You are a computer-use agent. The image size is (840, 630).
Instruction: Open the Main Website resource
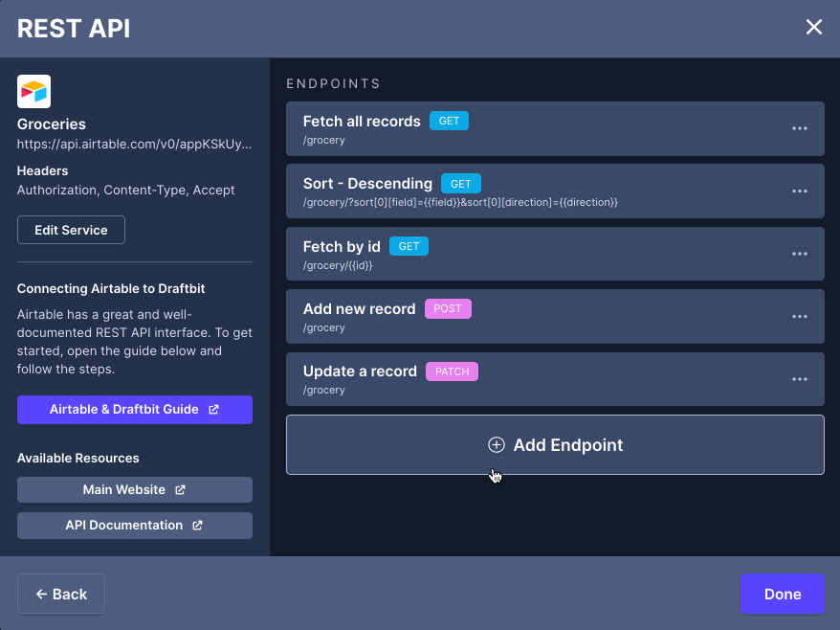(x=135, y=489)
